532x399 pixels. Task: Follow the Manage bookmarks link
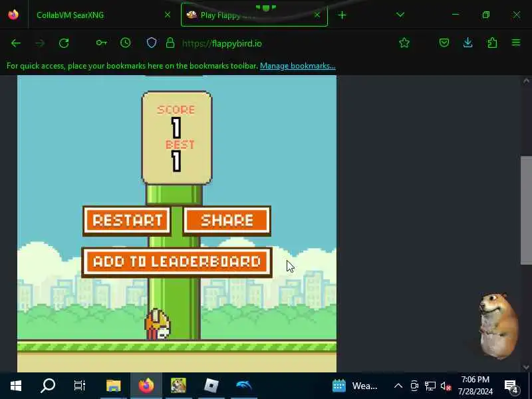pyautogui.click(x=297, y=66)
